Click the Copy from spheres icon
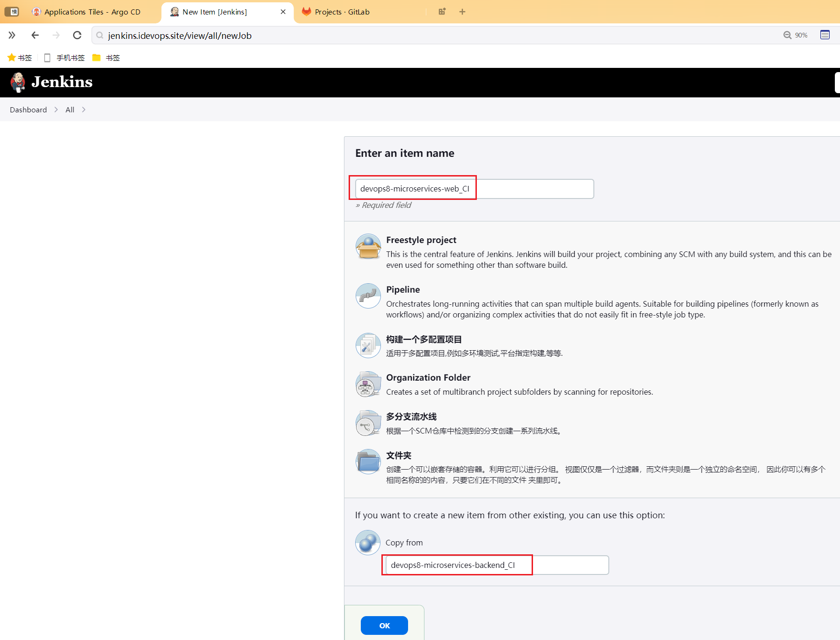840x640 pixels. 368,543
